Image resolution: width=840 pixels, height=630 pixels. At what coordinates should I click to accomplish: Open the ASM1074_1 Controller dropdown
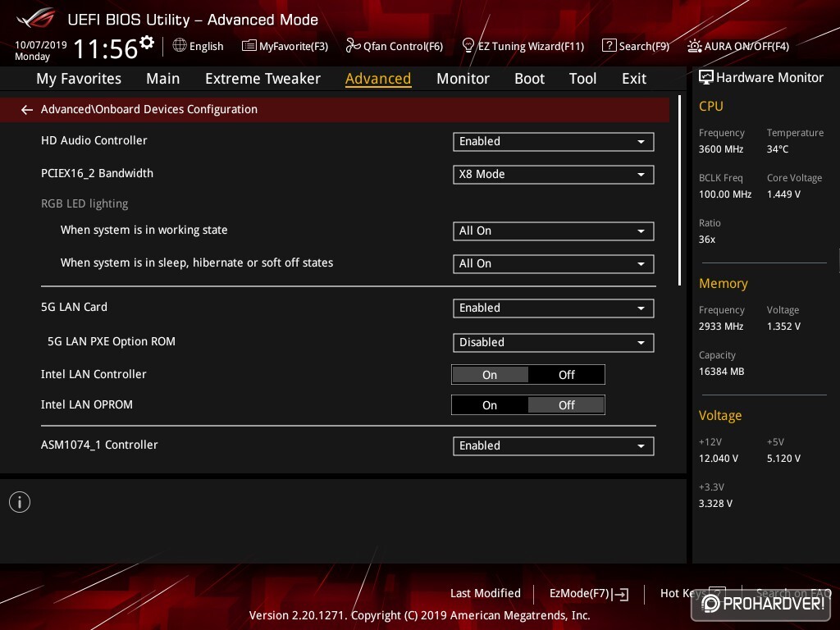(x=554, y=445)
